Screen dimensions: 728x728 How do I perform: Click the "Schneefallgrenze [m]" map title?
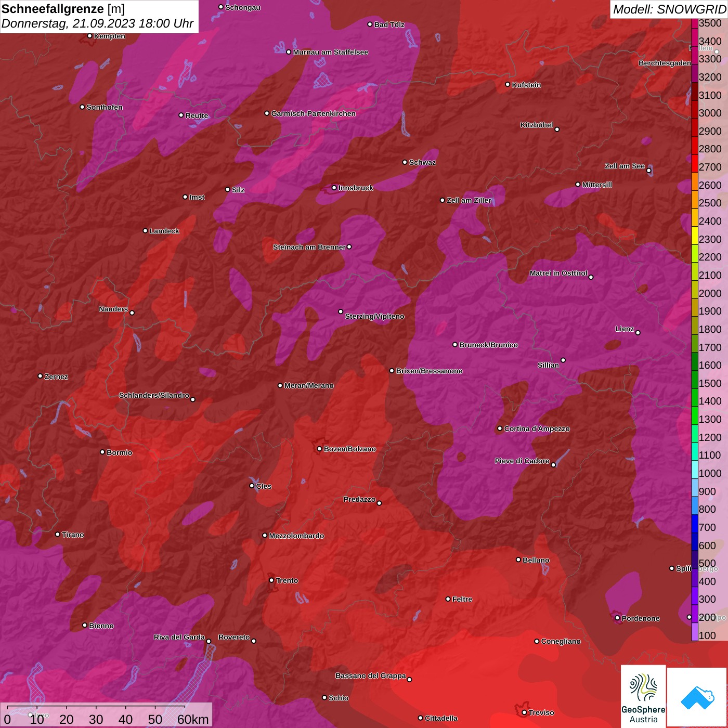(x=63, y=9)
